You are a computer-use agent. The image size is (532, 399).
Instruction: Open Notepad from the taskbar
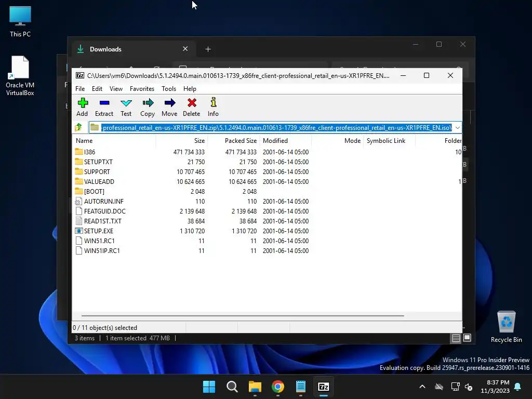tap(301, 387)
